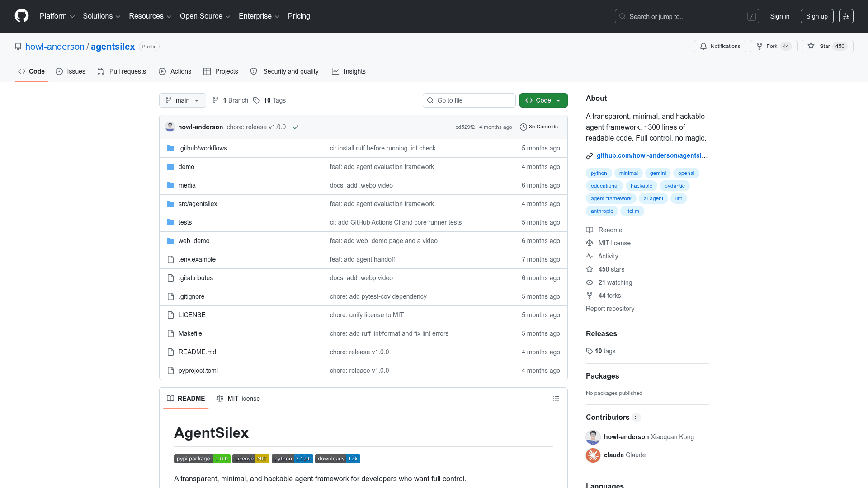The height and width of the screenshot is (488, 868).
Task: Open the 10 Tags link
Action: (x=269, y=100)
